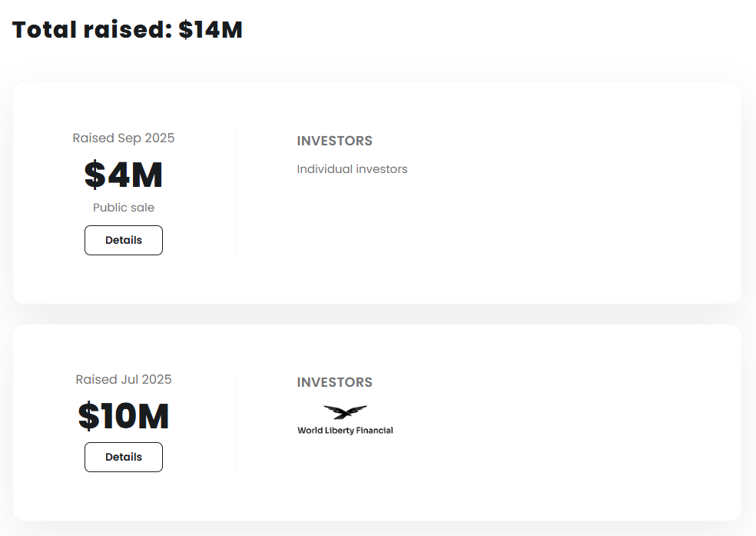Click the $14M value in the page title
The height and width of the screenshot is (536, 756).
211,30
